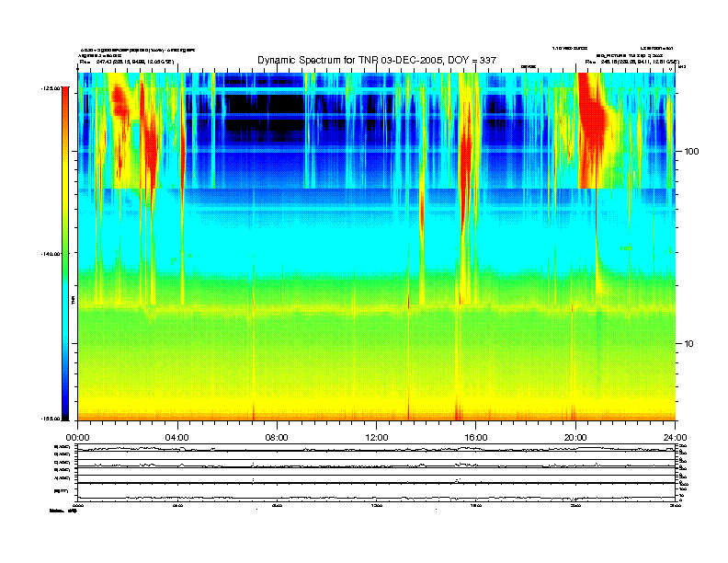The height and width of the screenshot is (563, 728).
Task: Click the '16:00' time axis label
Action: (x=476, y=438)
